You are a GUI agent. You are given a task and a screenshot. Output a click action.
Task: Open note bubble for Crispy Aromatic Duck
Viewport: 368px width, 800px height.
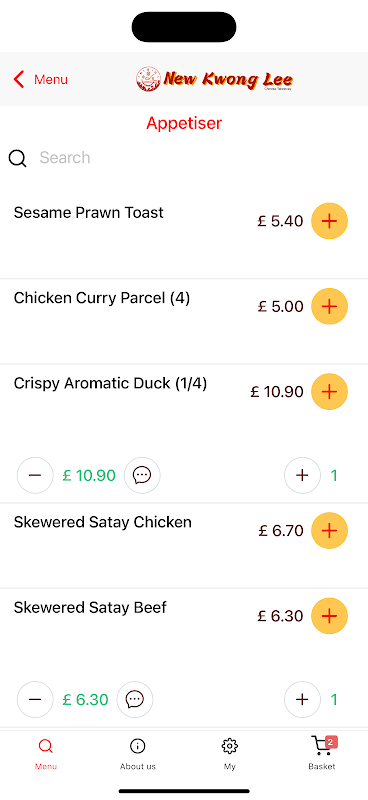142,476
